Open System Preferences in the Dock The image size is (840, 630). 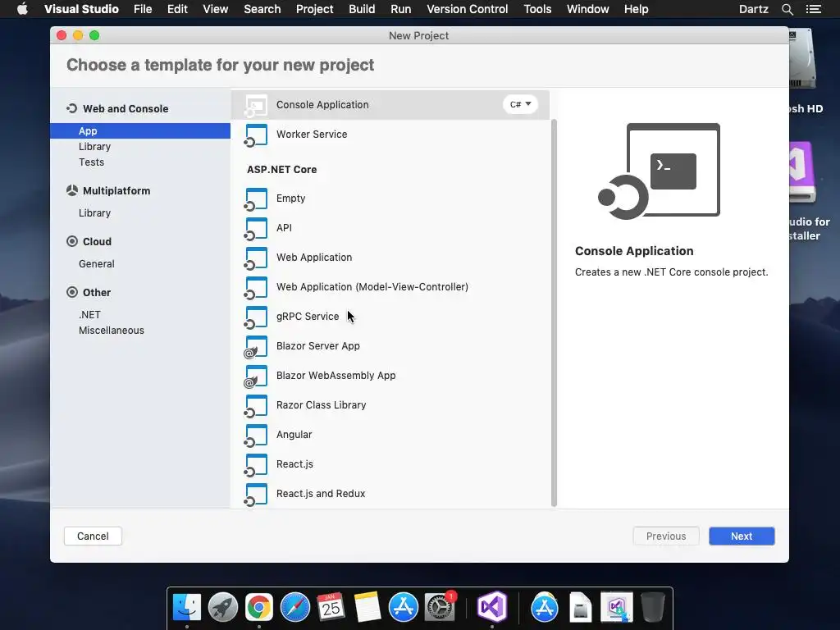[440, 607]
